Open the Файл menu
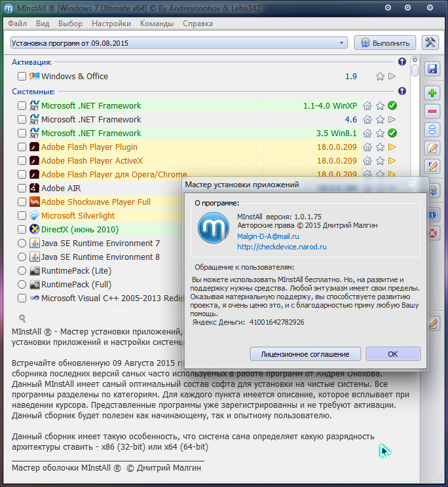Image resolution: width=448 pixels, height=487 pixels. tap(18, 24)
